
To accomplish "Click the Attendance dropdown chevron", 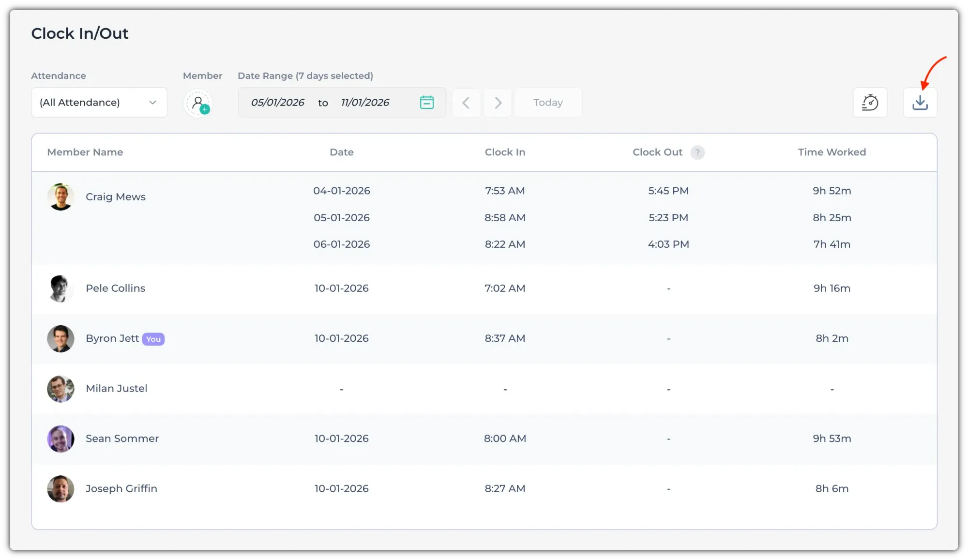I will 152,103.
